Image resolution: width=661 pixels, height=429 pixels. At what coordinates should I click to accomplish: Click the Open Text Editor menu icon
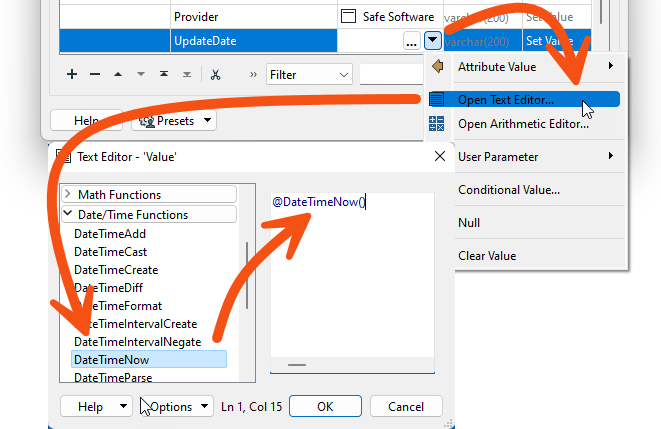(437, 99)
